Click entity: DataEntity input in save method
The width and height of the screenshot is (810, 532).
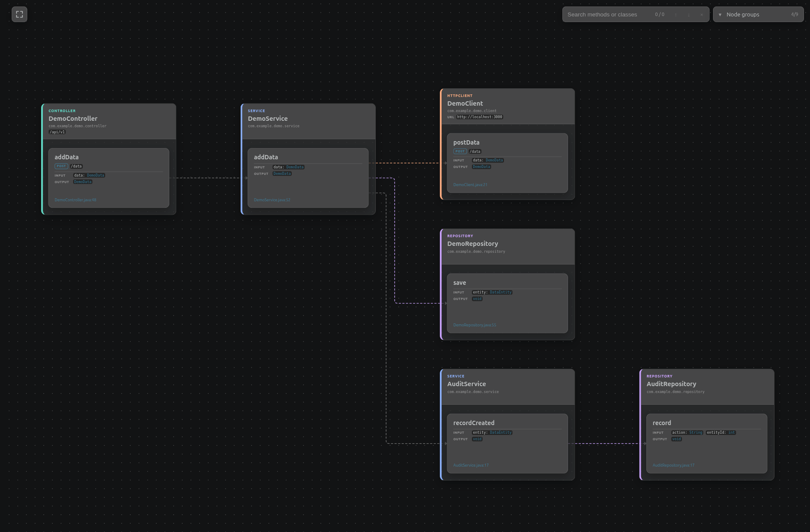click(x=492, y=292)
